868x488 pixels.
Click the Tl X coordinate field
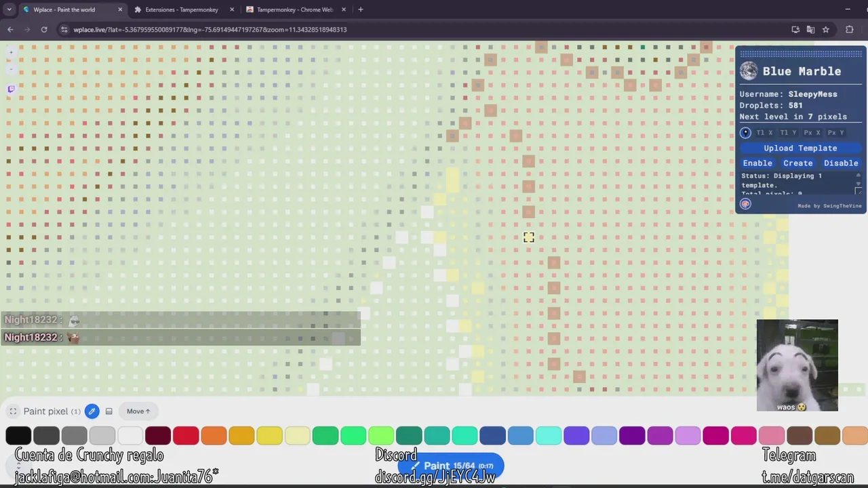tap(764, 133)
